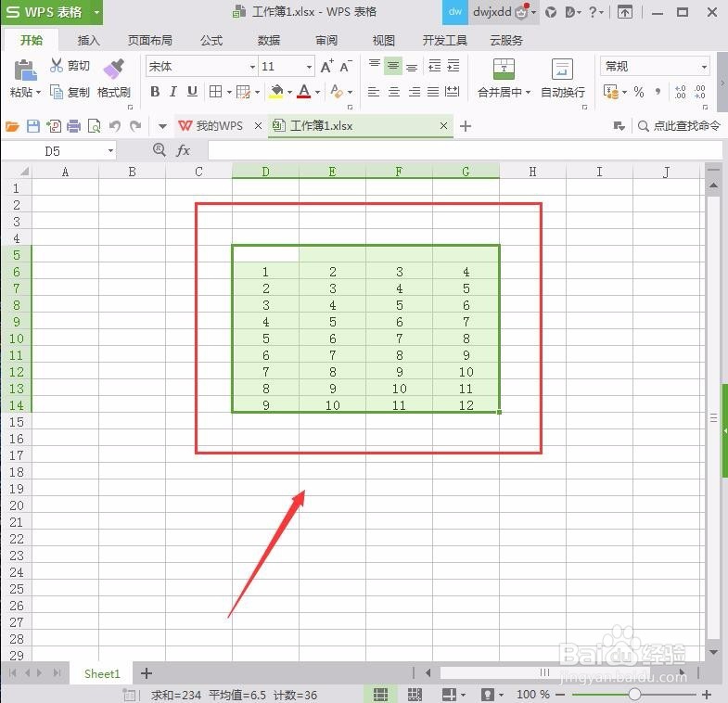This screenshot has width=728, height=703.
Task: Click the red font color icon
Action: [304, 91]
